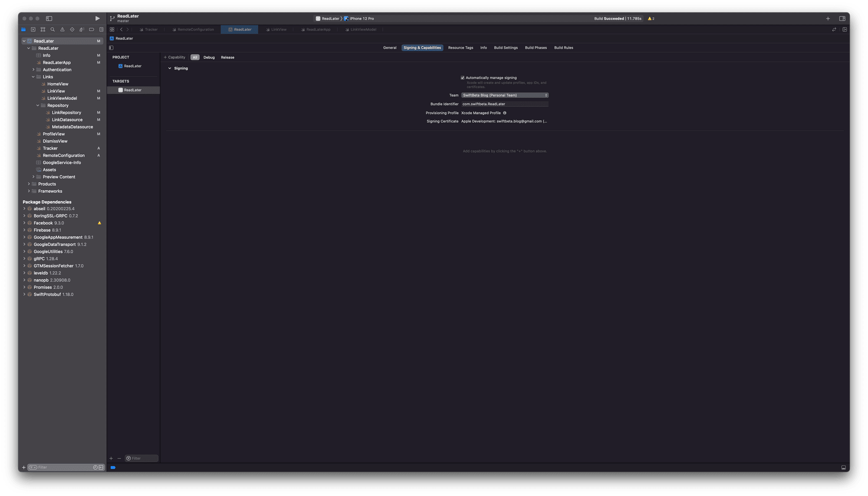
Task: Switch to the Build Phases tab
Action: [x=536, y=48]
